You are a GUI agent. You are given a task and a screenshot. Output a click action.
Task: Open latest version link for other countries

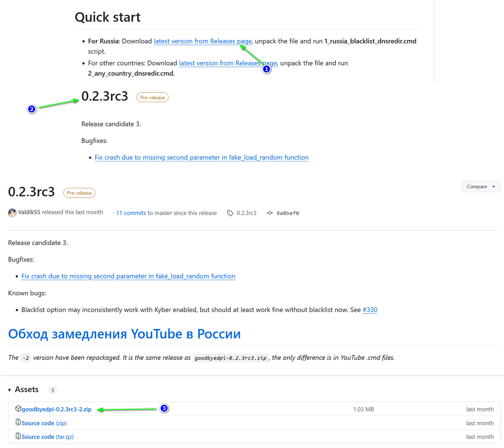[228, 63]
